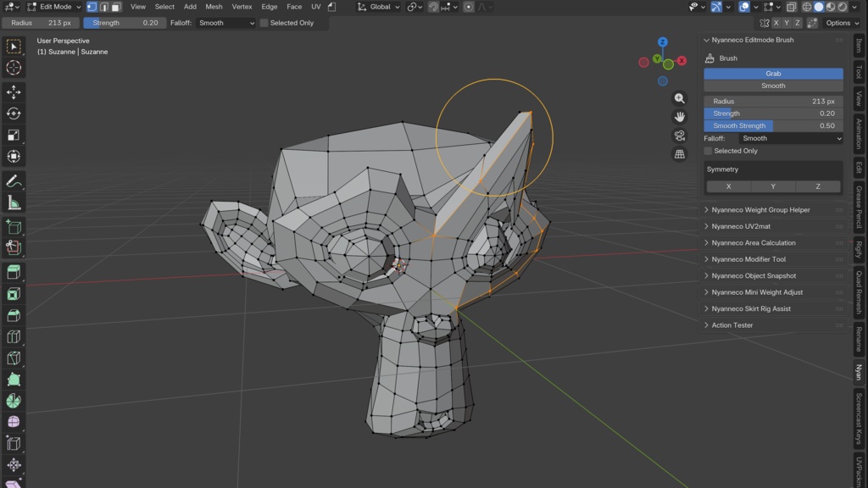868x488 pixels.
Task: Toggle Z symmetry in Symmetry section
Action: coord(818,186)
